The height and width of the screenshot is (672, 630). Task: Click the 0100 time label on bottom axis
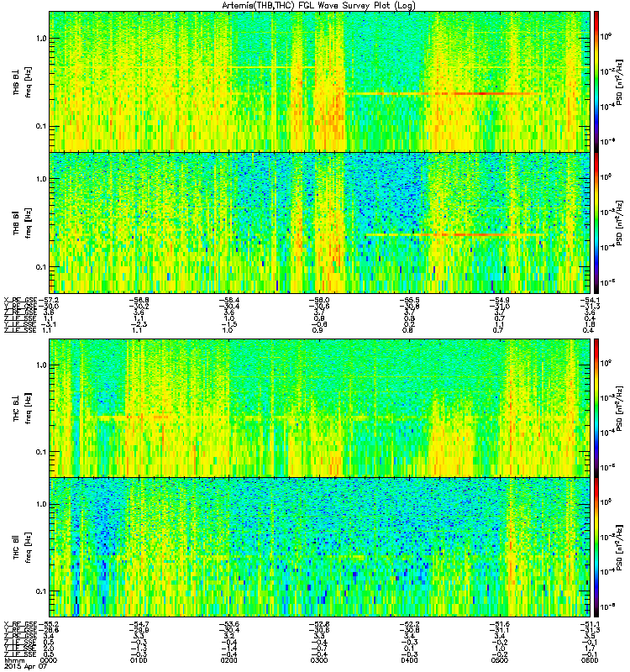(x=139, y=660)
